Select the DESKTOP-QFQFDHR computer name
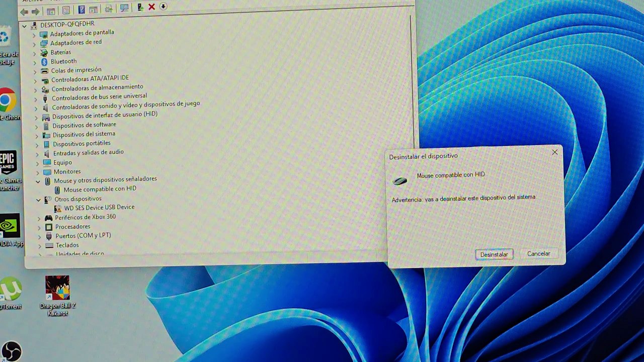Image resolution: width=644 pixels, height=362 pixels. tap(67, 24)
